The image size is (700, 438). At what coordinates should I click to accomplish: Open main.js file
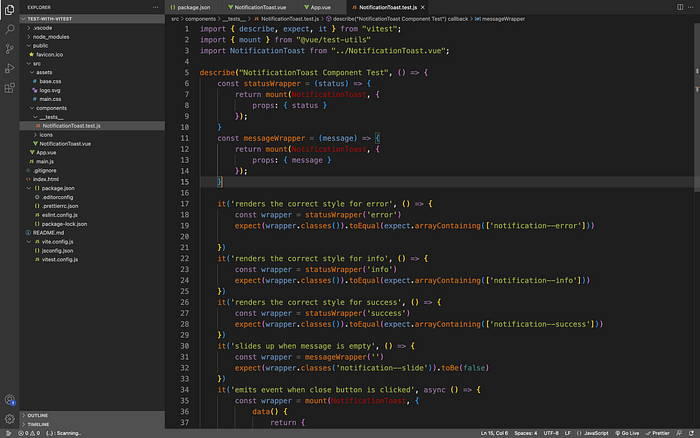pyautogui.click(x=92, y=161)
